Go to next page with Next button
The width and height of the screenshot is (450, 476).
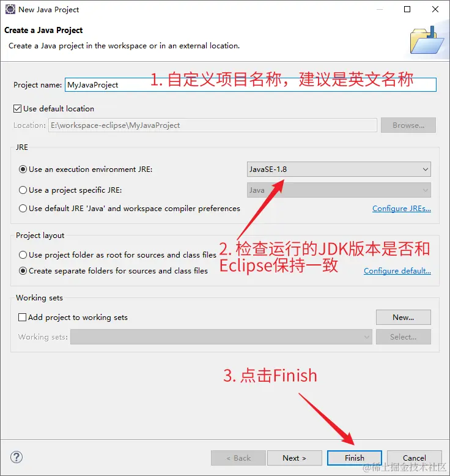pyautogui.click(x=294, y=458)
